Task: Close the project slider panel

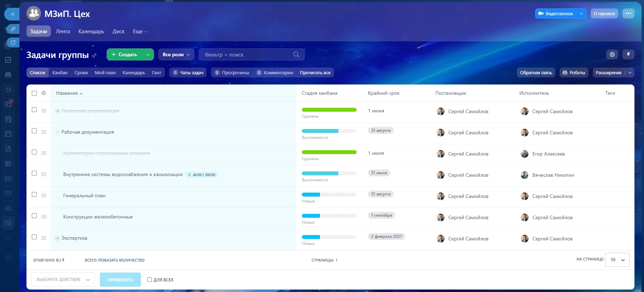Action: pos(12,14)
